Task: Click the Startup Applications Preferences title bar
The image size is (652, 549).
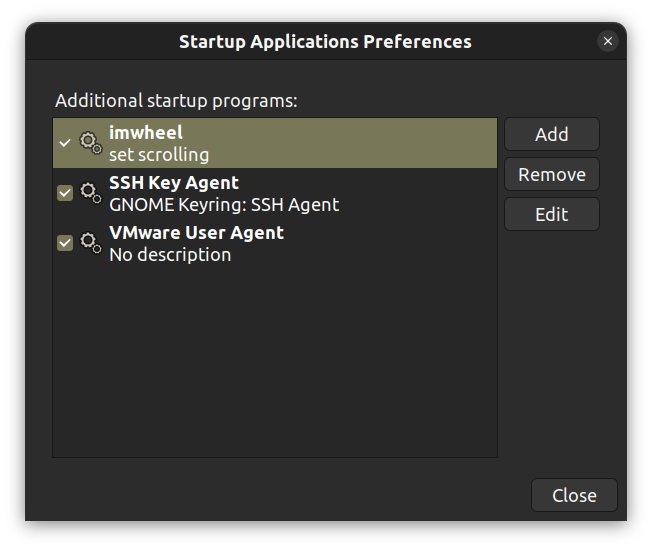Action: coord(325,42)
